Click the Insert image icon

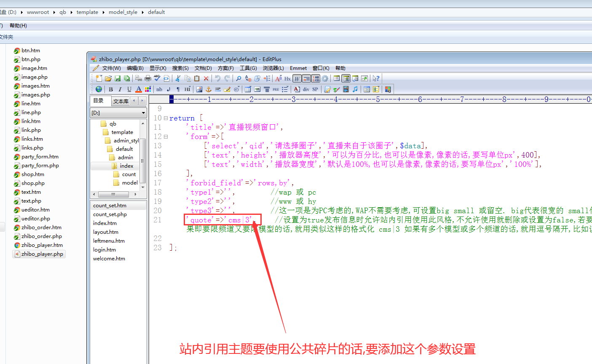199,89
